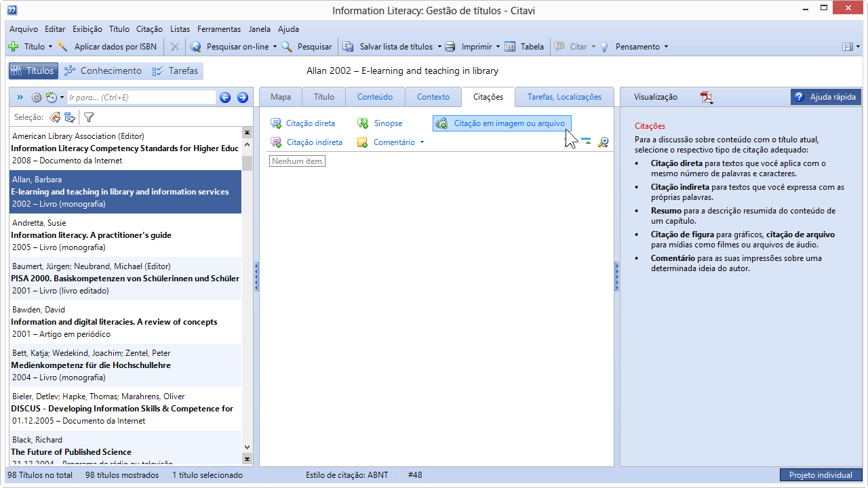Click the Citar quote icon

click(559, 47)
